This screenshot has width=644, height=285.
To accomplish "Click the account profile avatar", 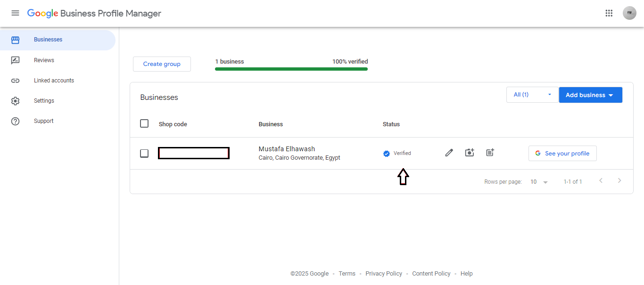I will [629, 13].
